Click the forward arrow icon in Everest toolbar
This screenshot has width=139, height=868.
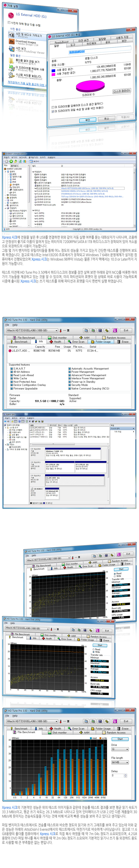click(11, 161)
